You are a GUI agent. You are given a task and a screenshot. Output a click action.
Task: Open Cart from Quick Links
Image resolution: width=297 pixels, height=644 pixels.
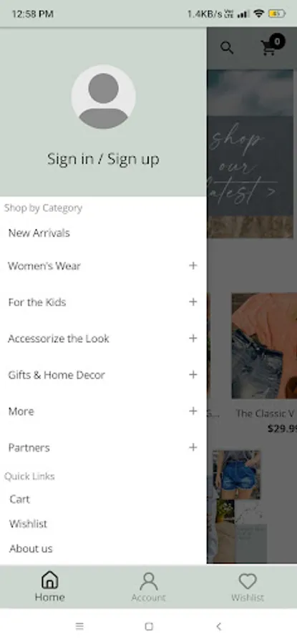20,499
